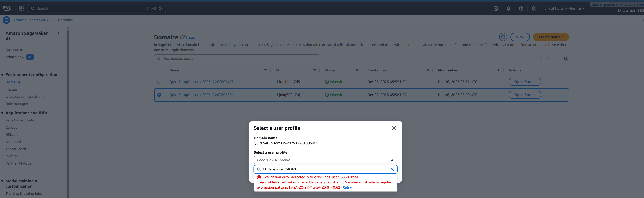This screenshot has width=644, height=198.
Task: Open the notifications bell
Action: coord(508,9)
